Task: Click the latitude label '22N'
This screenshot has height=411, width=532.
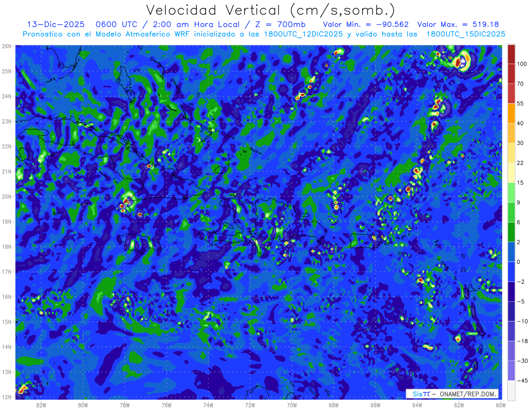Action: 7,146
